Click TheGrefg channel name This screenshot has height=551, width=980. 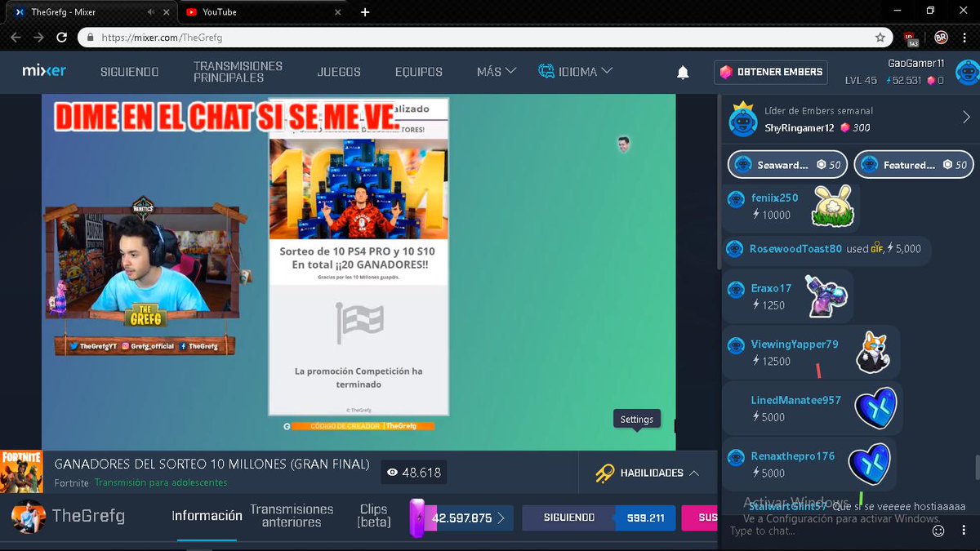coord(88,516)
